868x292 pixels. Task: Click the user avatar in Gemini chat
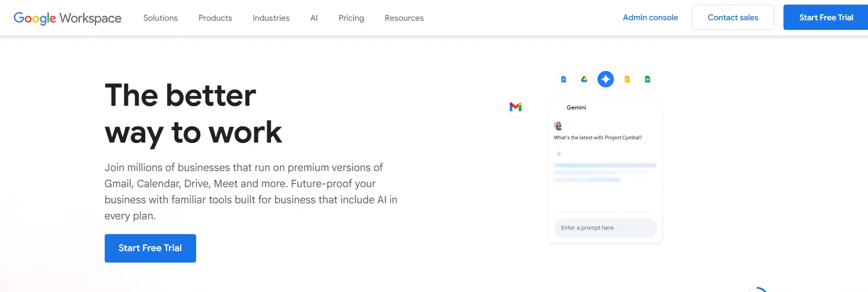[x=558, y=126]
